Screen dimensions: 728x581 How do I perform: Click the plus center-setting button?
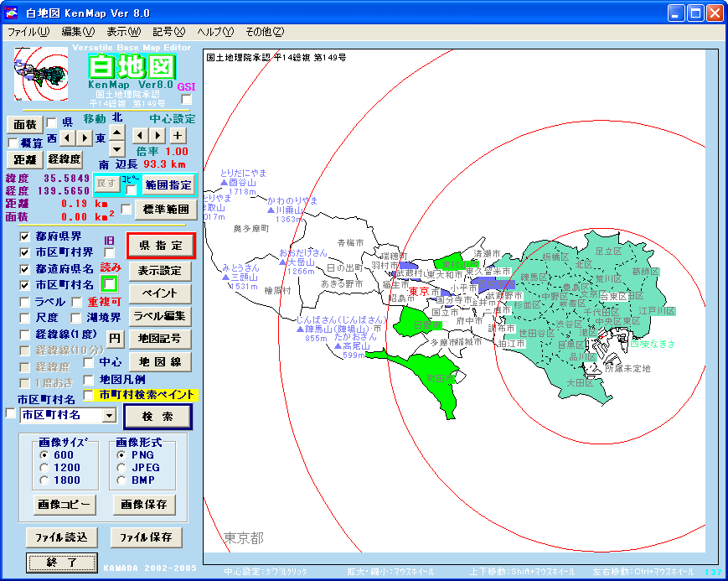pos(178,136)
